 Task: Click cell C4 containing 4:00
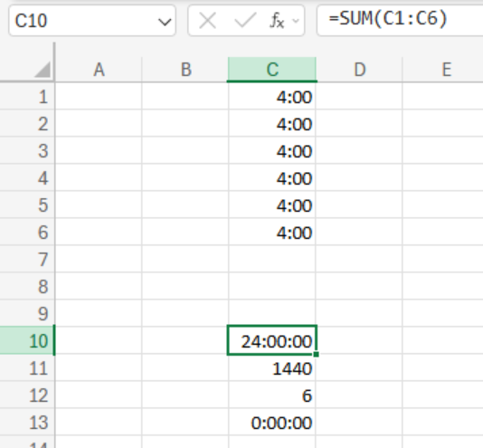[272, 178]
